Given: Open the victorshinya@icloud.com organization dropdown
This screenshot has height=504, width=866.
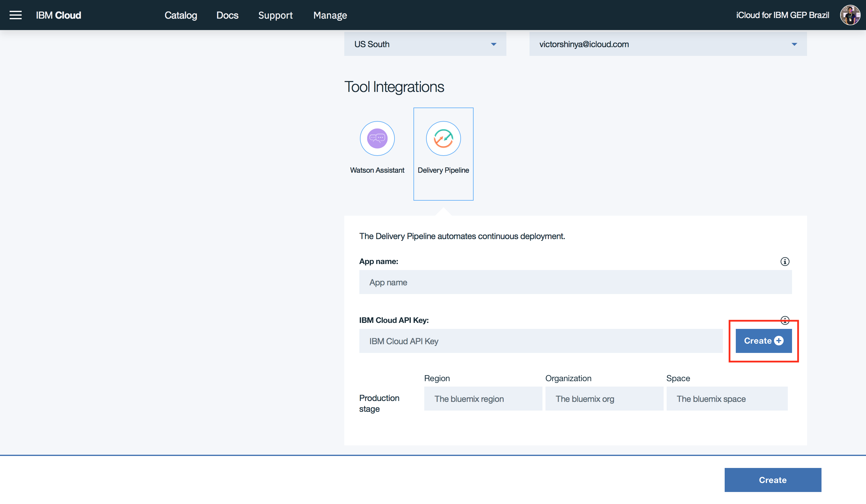Looking at the screenshot, I should coord(668,44).
